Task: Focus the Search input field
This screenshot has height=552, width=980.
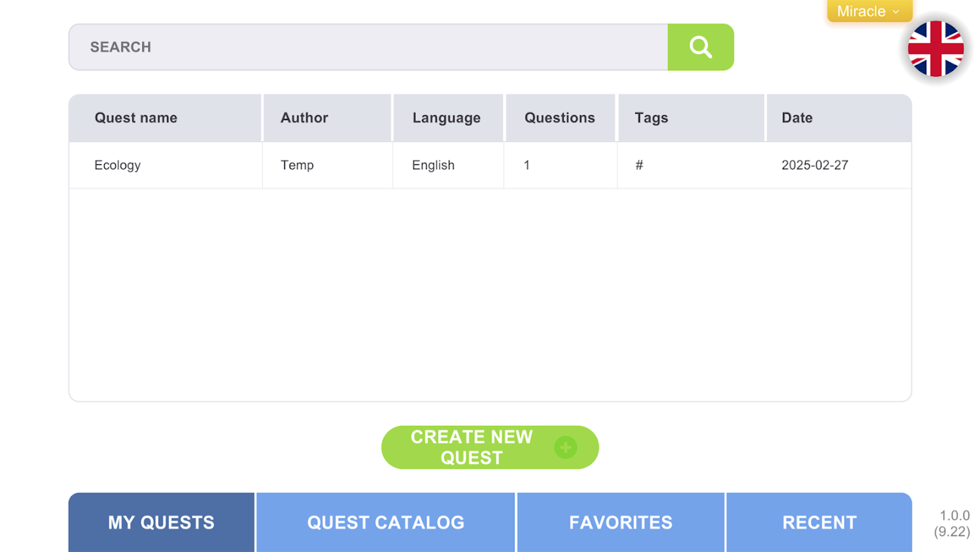Action: (x=368, y=47)
